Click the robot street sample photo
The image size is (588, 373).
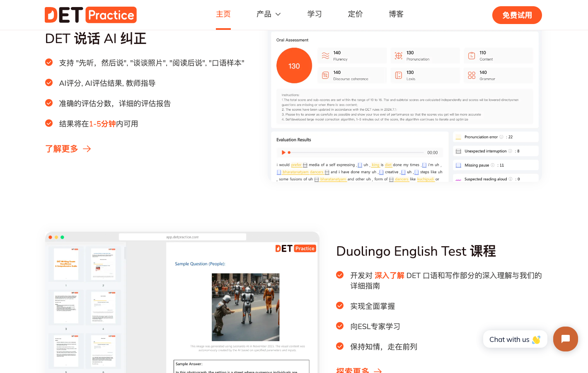click(245, 307)
